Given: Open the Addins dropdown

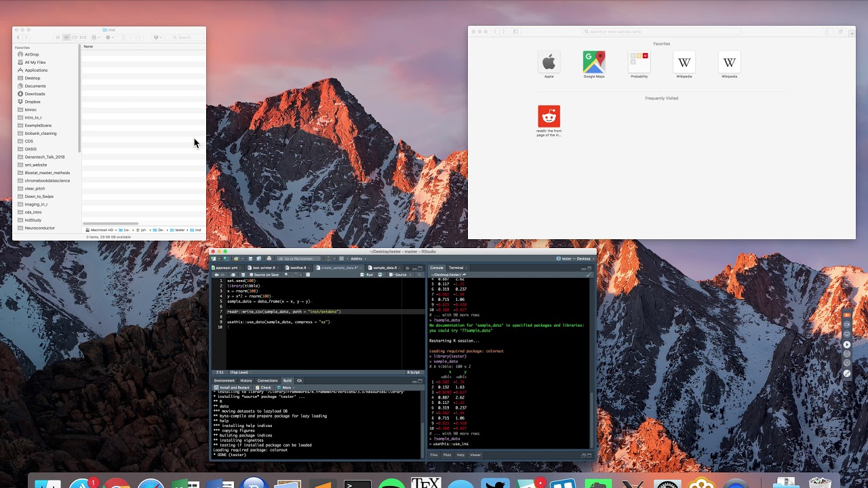Looking at the screenshot, I should coord(357,258).
